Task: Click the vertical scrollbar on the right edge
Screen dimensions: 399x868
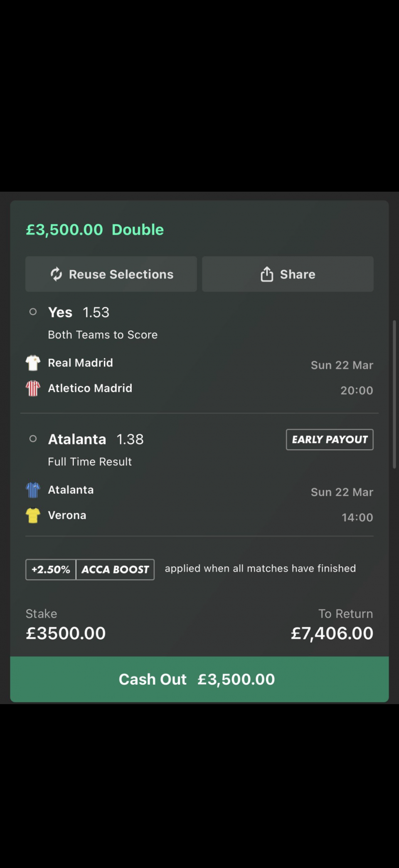Action: click(x=394, y=394)
